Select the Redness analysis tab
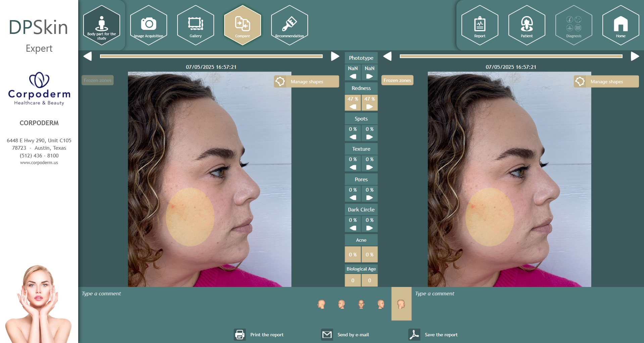Screen dimensions: 644x343 point(361,88)
